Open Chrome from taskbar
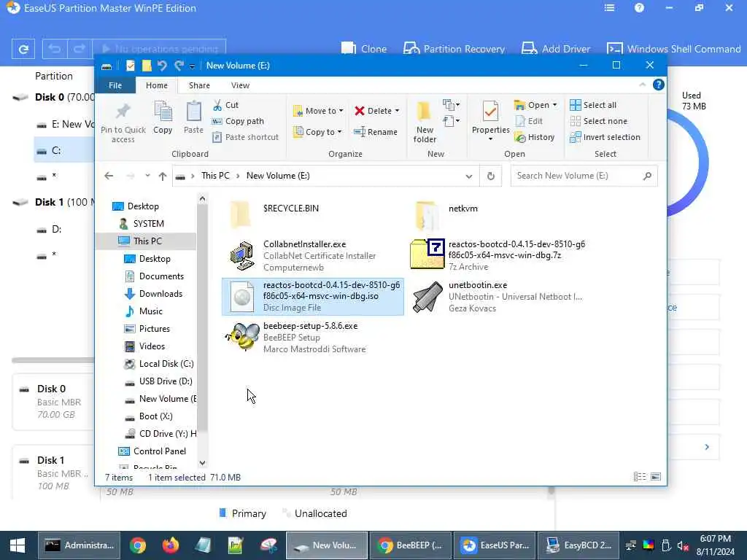The height and width of the screenshot is (560, 747). click(138, 545)
